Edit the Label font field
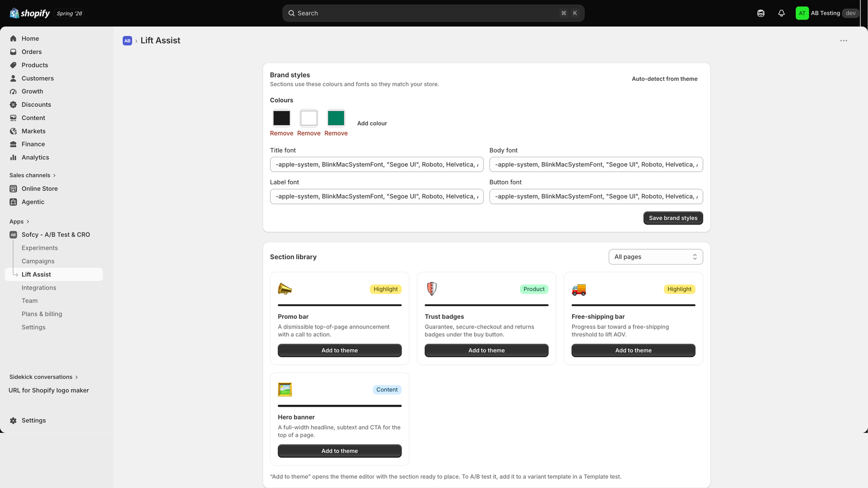 (x=376, y=196)
